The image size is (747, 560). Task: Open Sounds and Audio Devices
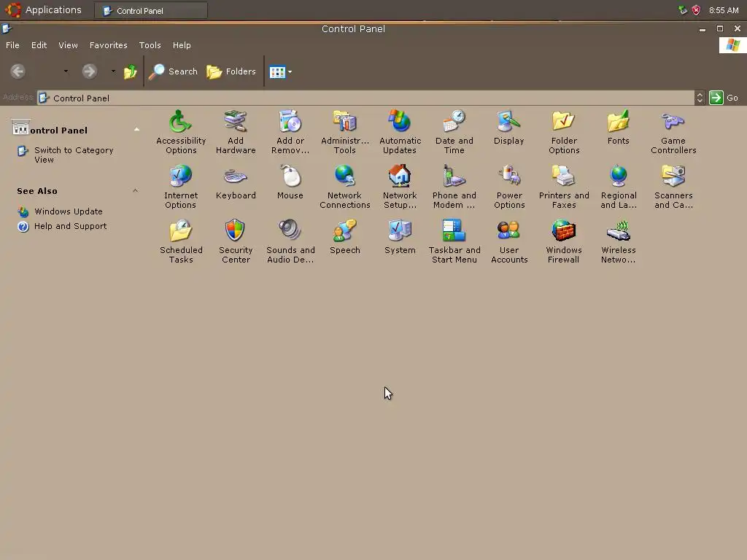click(290, 241)
